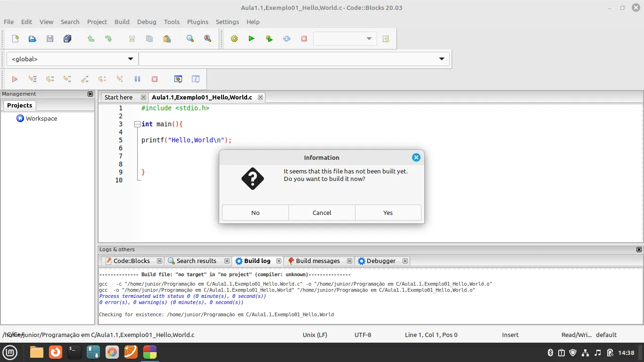Click the Save all files icon
644x362 pixels.
click(x=67, y=39)
